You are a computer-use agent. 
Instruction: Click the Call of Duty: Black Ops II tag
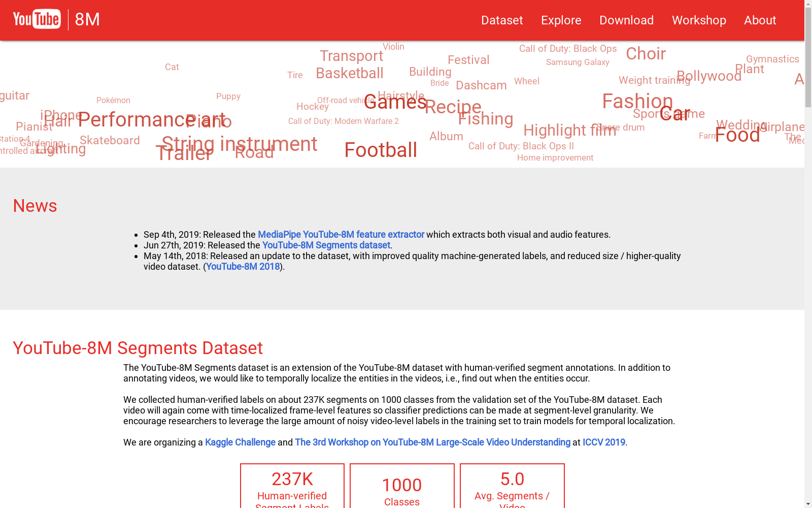(x=521, y=146)
